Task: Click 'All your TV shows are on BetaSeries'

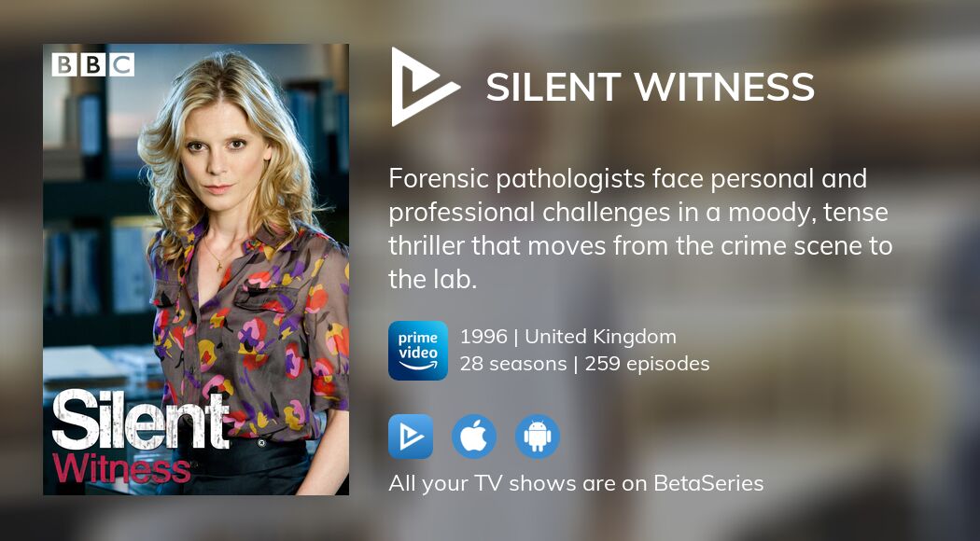Action: tap(576, 483)
